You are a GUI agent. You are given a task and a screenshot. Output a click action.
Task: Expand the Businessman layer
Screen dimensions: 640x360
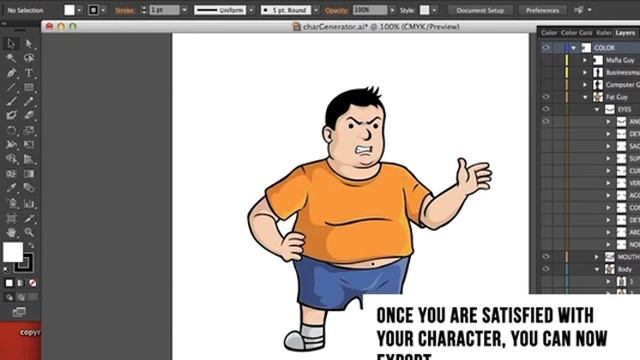585,72
